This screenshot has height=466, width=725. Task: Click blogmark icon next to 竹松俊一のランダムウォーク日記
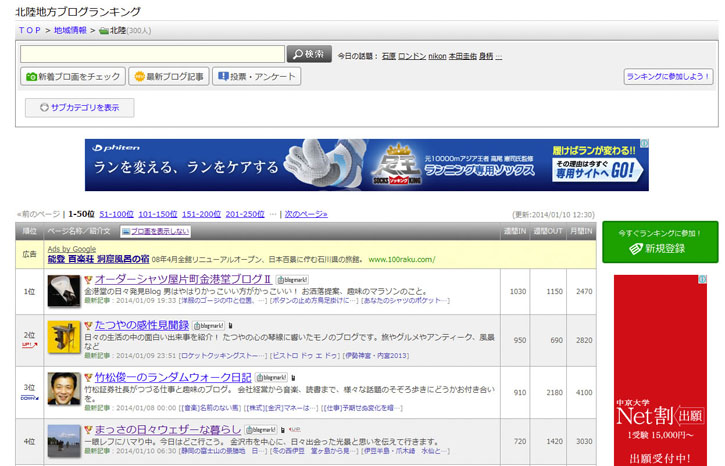(272, 378)
